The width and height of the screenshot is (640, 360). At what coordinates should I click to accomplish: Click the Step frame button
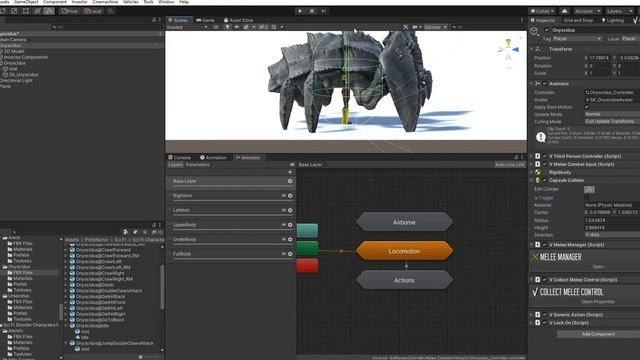(x=324, y=11)
